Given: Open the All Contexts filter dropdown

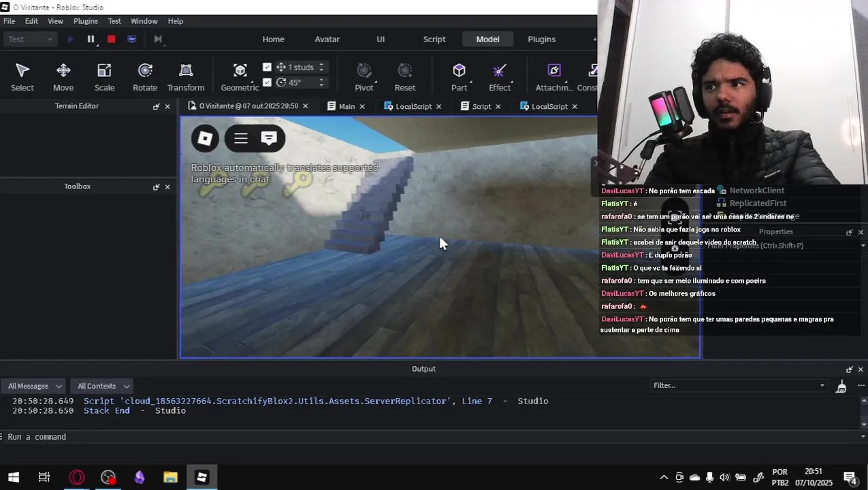Looking at the screenshot, I should (103, 386).
